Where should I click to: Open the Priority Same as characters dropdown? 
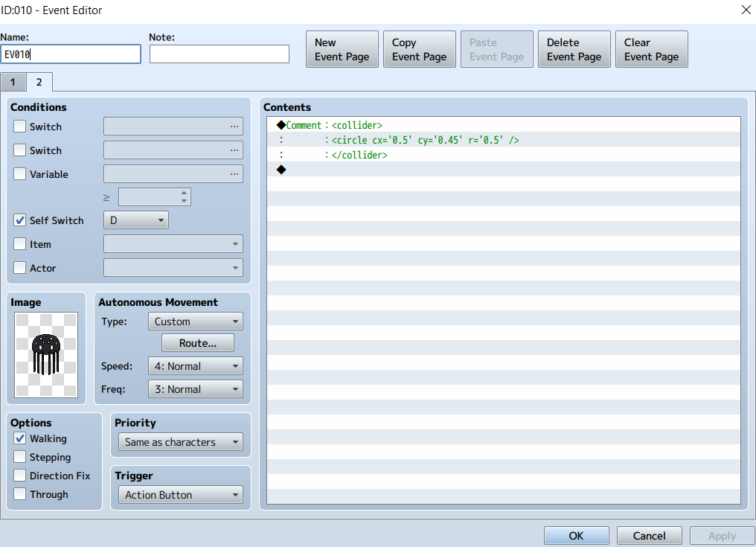point(181,442)
